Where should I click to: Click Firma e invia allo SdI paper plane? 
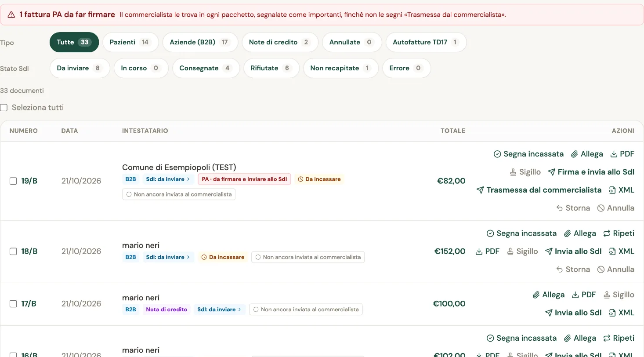pyautogui.click(x=552, y=172)
